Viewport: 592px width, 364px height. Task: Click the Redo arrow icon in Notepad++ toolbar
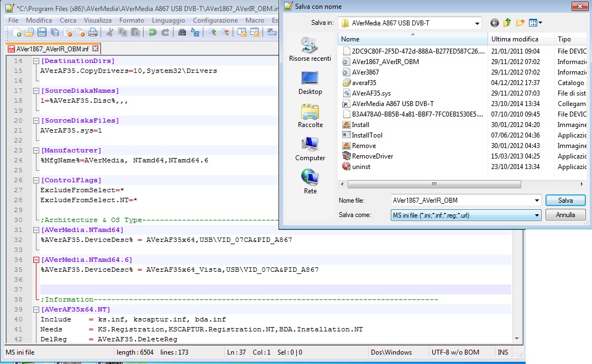[x=165, y=33]
